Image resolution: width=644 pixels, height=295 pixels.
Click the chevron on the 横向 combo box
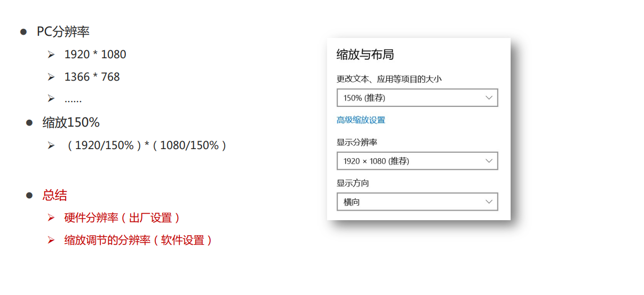(489, 202)
